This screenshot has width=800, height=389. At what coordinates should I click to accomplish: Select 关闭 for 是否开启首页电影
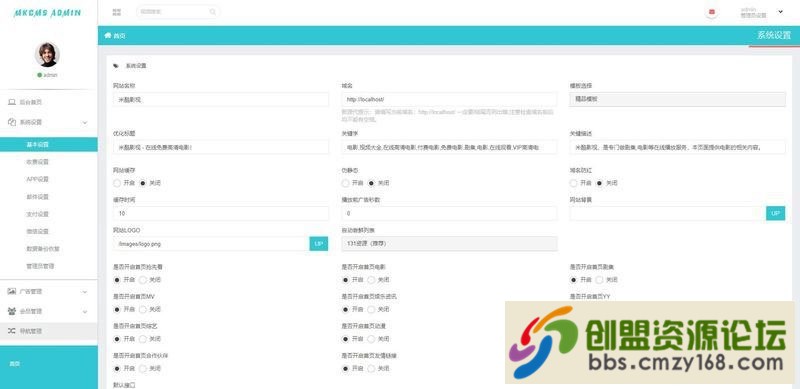click(371, 280)
